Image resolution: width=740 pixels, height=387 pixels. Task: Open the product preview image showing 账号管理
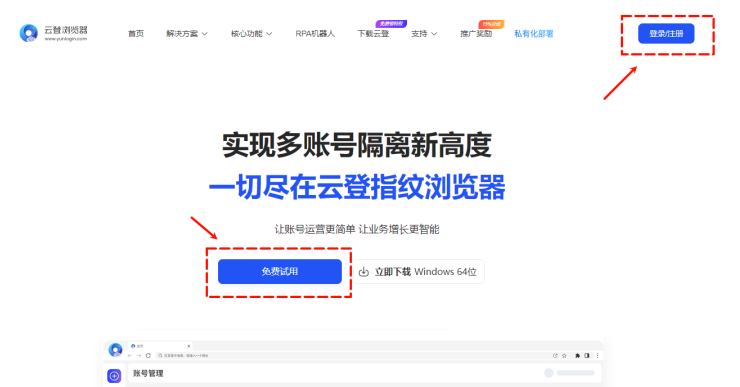[353, 363]
